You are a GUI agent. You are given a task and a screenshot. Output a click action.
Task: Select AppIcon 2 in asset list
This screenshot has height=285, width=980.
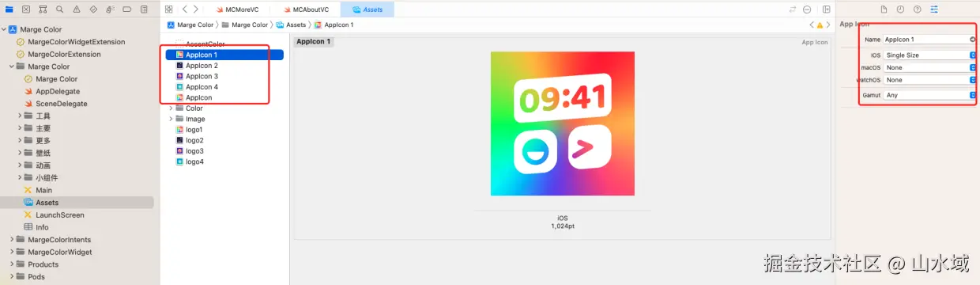pyautogui.click(x=202, y=66)
